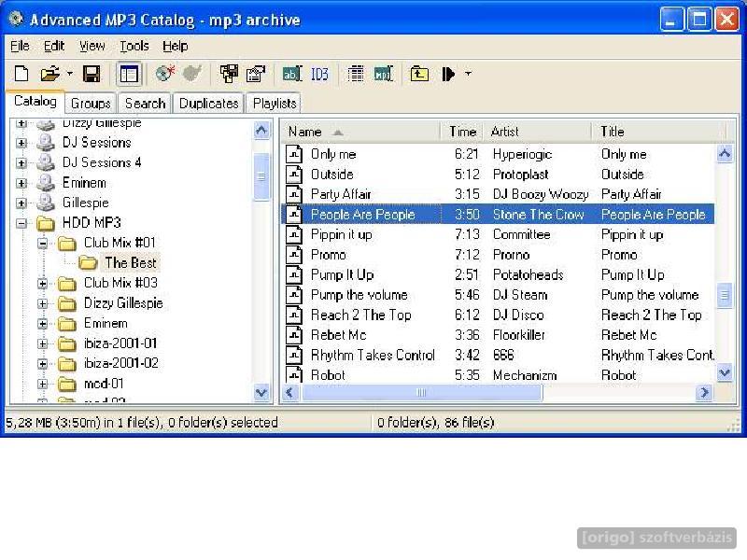Expand the Eminem disc node in the tree
The height and width of the screenshot is (560, 747).
point(21,183)
